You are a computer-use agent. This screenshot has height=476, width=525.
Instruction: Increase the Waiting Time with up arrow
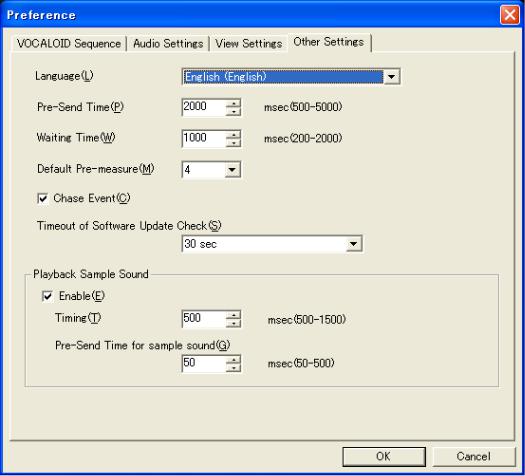pyautogui.click(x=233, y=134)
